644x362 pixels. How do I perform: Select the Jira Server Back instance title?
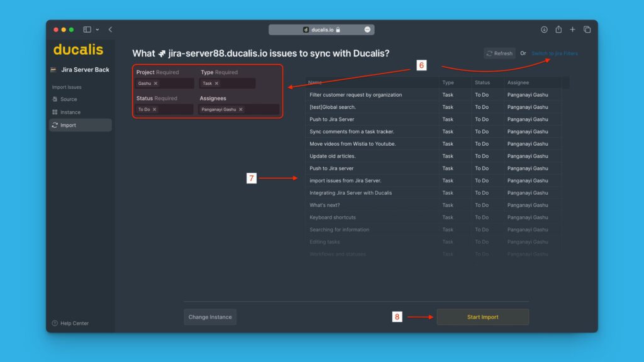point(85,70)
